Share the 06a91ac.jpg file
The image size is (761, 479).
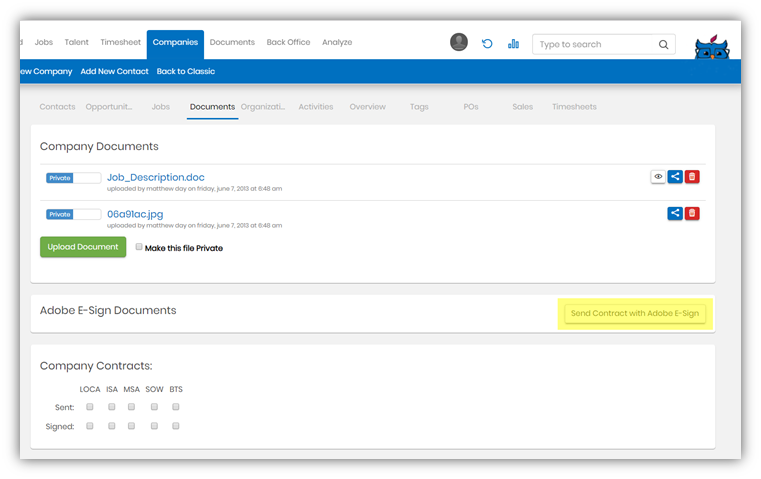675,213
